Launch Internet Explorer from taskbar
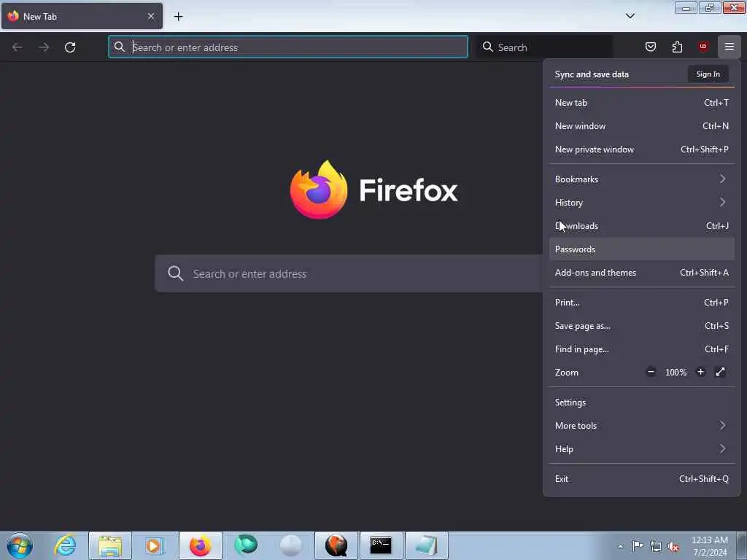This screenshot has width=747, height=560. coord(65,545)
